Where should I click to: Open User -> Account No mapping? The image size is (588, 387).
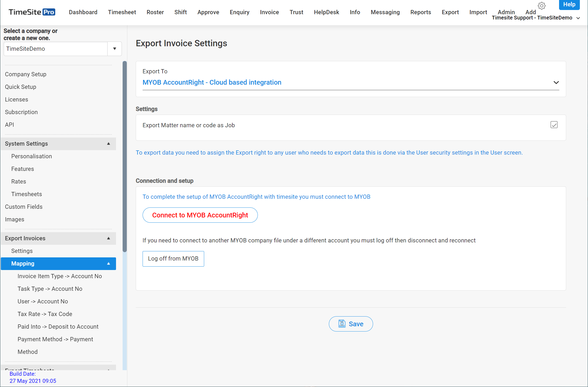(x=43, y=301)
